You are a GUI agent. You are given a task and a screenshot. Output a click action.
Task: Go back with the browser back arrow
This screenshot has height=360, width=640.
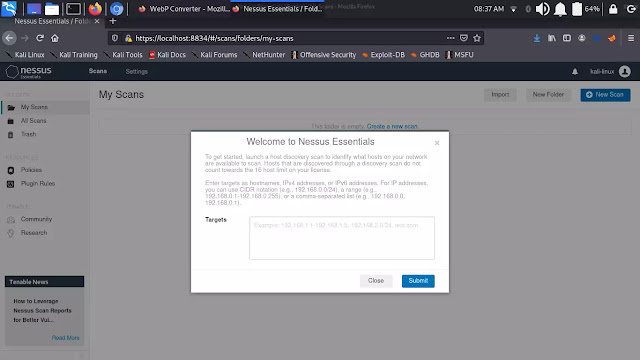pyautogui.click(x=9, y=38)
